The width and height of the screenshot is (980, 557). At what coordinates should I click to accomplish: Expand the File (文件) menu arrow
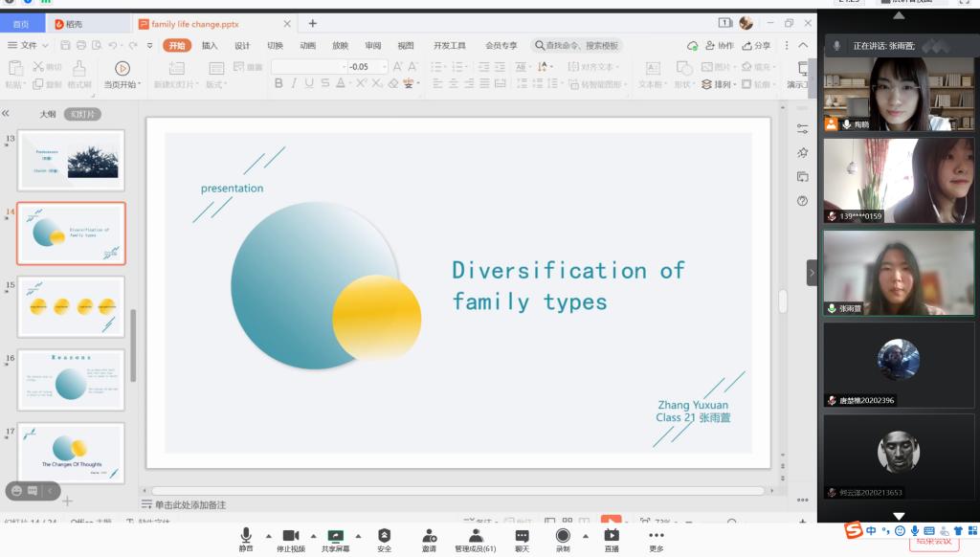click(45, 46)
